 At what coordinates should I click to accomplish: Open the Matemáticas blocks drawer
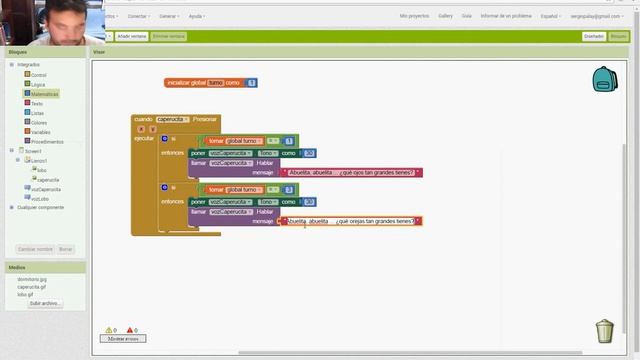click(42, 94)
